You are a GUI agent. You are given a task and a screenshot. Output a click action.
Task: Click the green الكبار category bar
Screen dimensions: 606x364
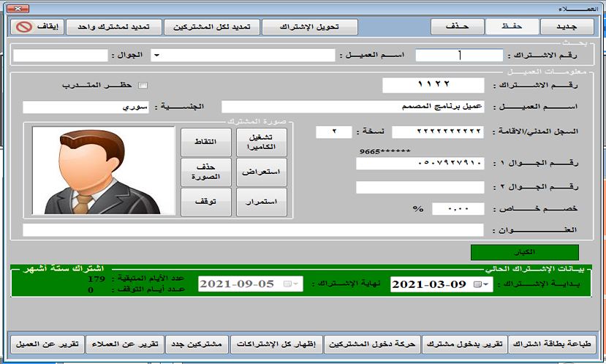point(525,252)
